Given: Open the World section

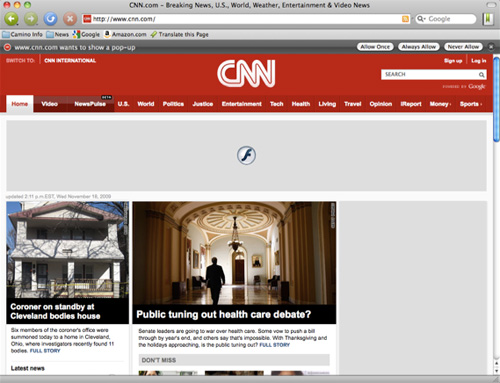Looking at the screenshot, I should 146,104.
